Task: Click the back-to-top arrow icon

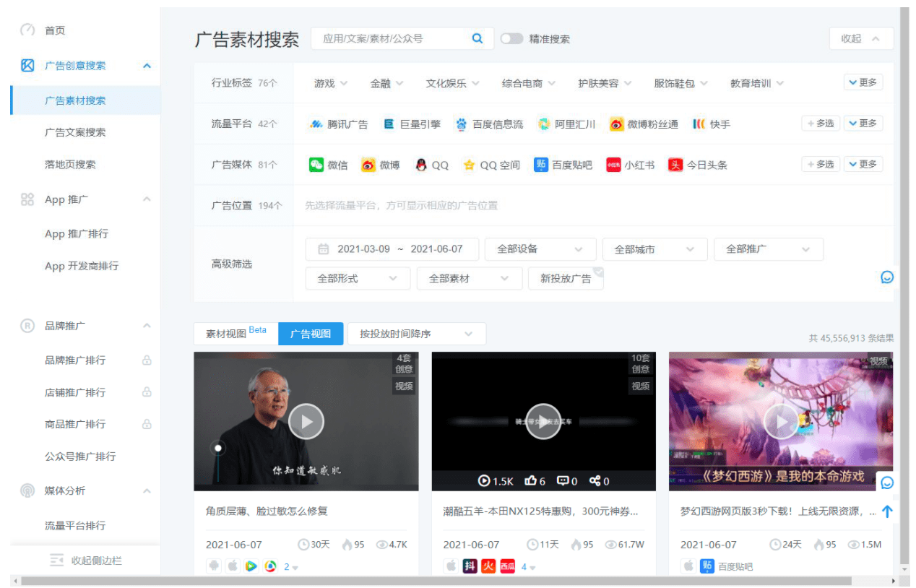Action: pyautogui.click(x=887, y=511)
